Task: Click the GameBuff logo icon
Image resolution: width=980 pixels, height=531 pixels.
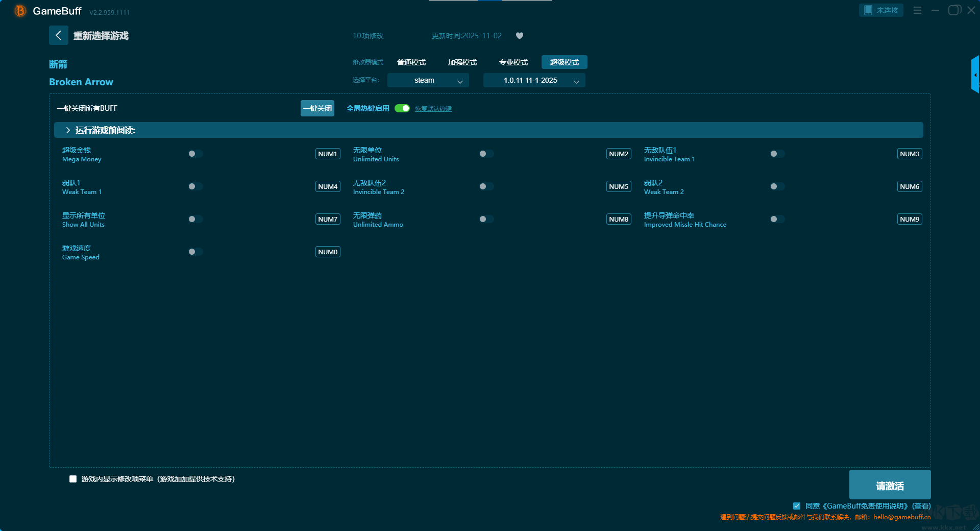Action: point(20,11)
